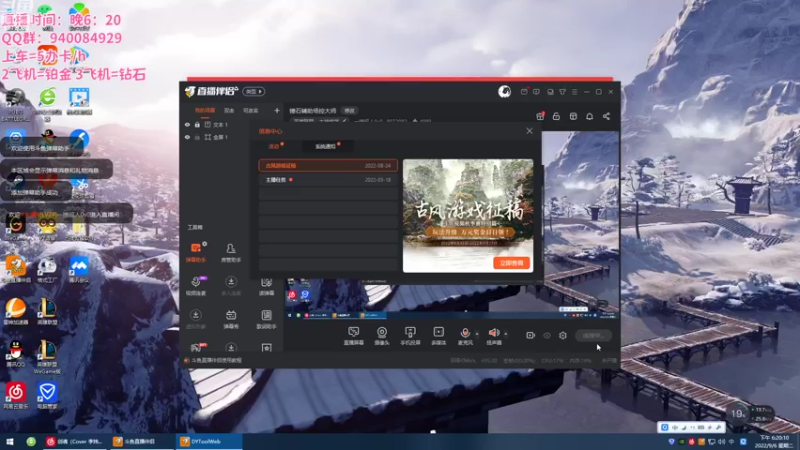The image size is (800, 450).
Task: Add a 摄像头 camera source
Action: pyautogui.click(x=382, y=336)
